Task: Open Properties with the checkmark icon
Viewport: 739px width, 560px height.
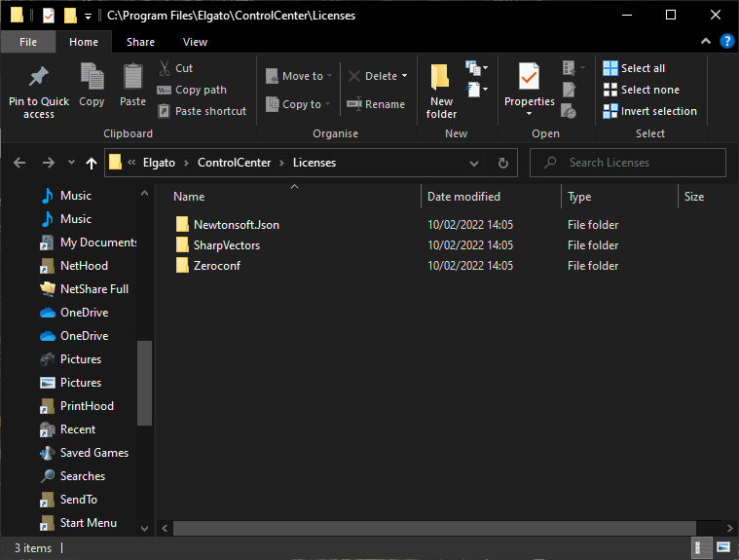Action: click(529, 77)
